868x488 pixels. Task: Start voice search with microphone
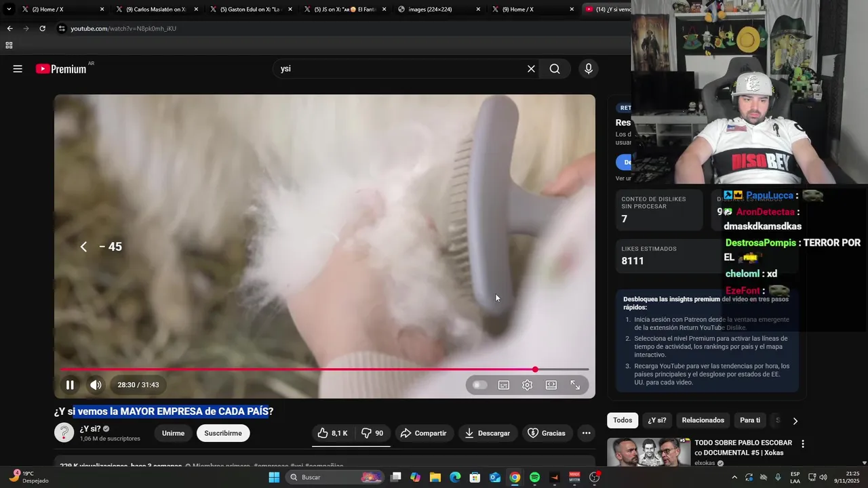pyautogui.click(x=588, y=68)
